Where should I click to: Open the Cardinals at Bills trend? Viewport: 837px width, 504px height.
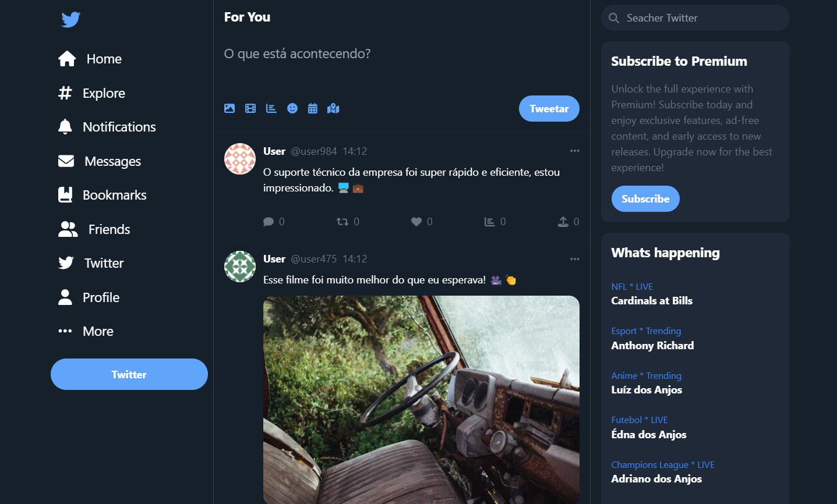[652, 301]
